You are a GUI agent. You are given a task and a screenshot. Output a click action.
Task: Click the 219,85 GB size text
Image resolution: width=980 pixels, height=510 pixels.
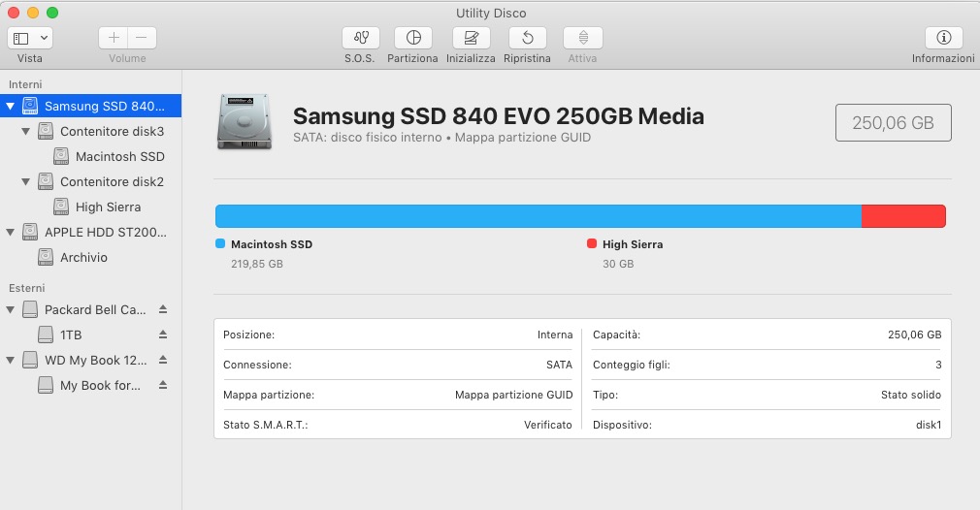coord(257,264)
